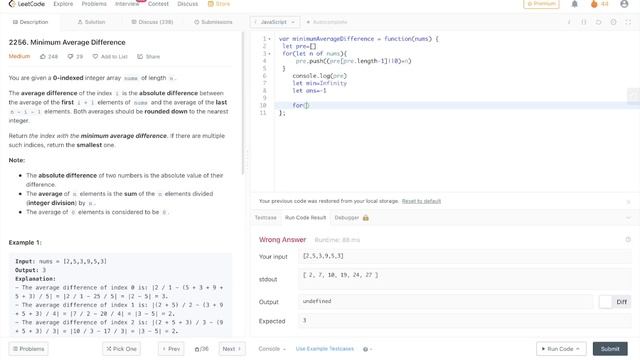The image size is (640, 360).
Task: Open the help question mark menu
Action: pos(367,349)
